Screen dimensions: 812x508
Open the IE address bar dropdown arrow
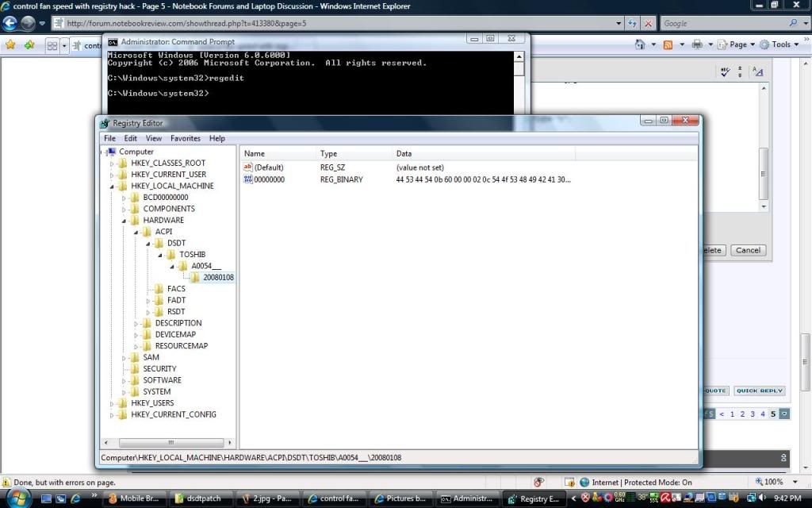click(x=619, y=23)
